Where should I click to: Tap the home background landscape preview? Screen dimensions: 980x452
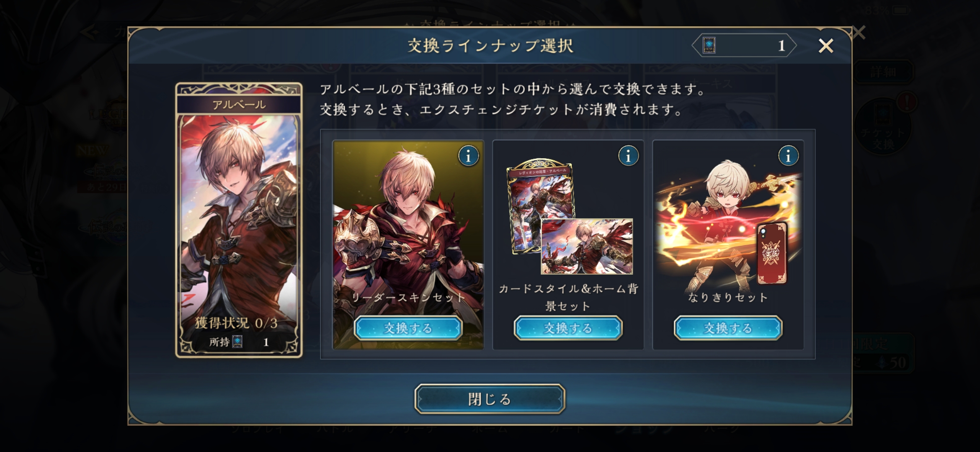pyautogui.click(x=587, y=247)
